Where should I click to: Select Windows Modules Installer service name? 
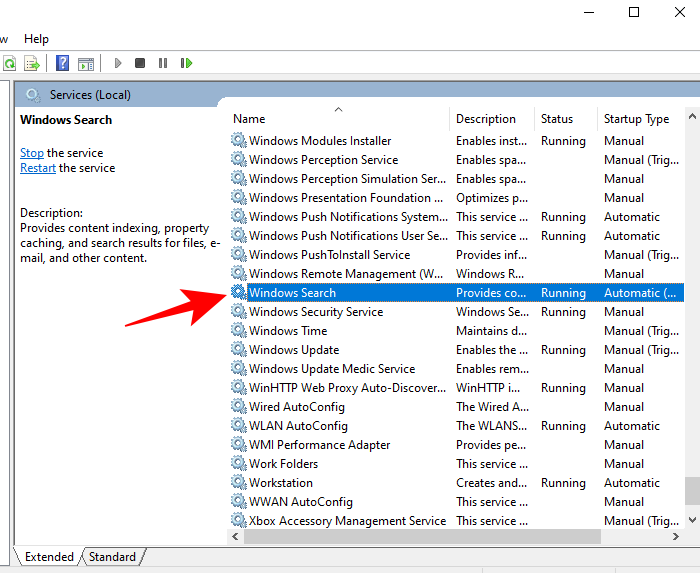[x=320, y=141]
